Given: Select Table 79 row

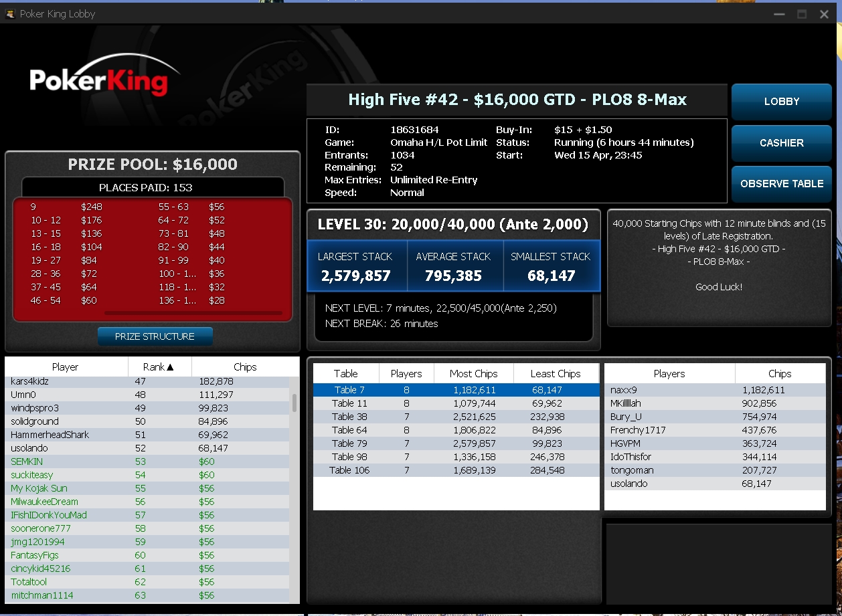Looking at the screenshot, I should pyautogui.click(x=456, y=443).
